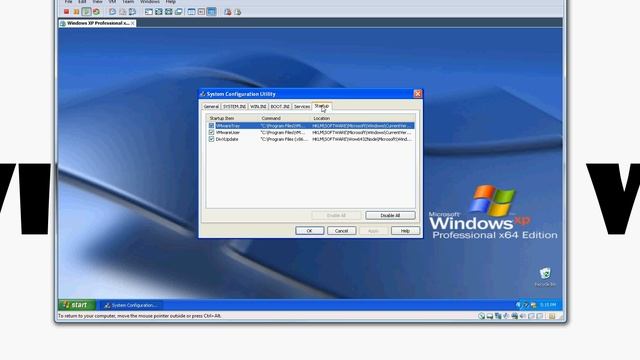
Task: Select the Windows XP Professional VM tab
Action: point(97,23)
